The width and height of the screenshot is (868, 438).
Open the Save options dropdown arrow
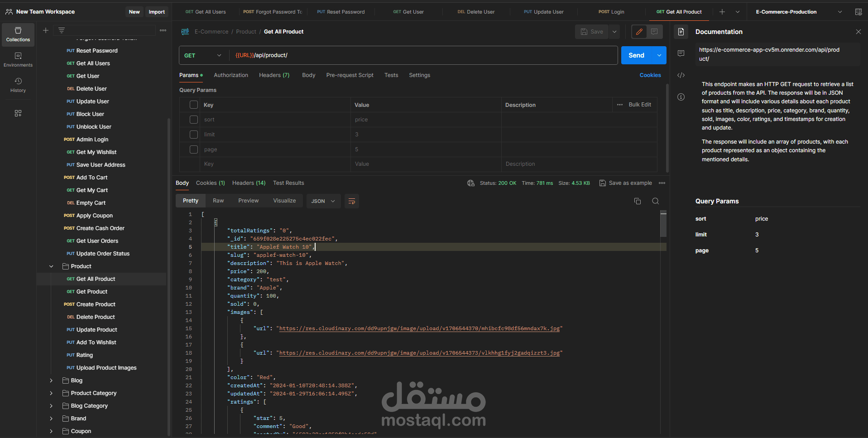point(614,32)
